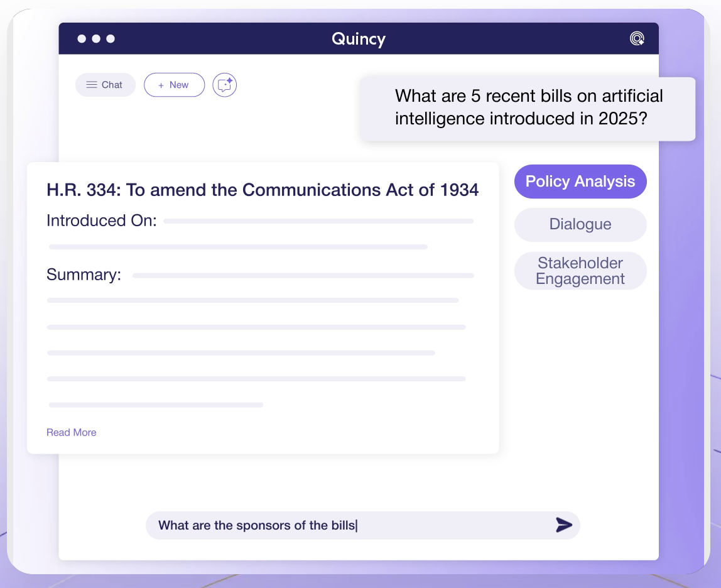Screen dimensions: 721x588
Task: Click the AI chat sparkle icon
Action: click(224, 85)
